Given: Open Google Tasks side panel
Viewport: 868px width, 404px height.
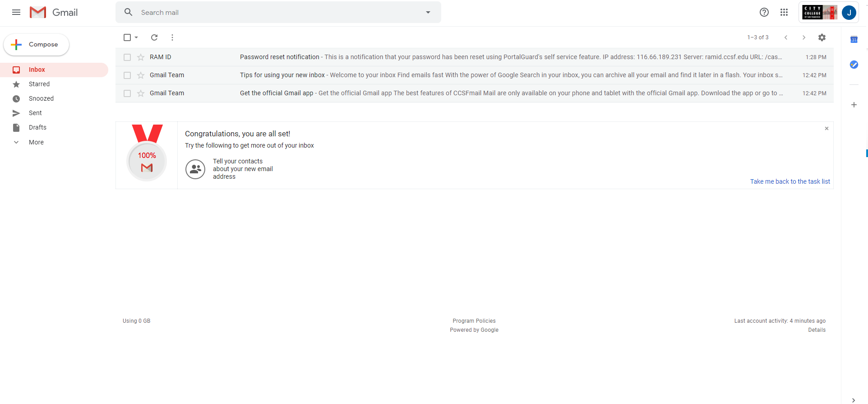Looking at the screenshot, I should 854,65.
